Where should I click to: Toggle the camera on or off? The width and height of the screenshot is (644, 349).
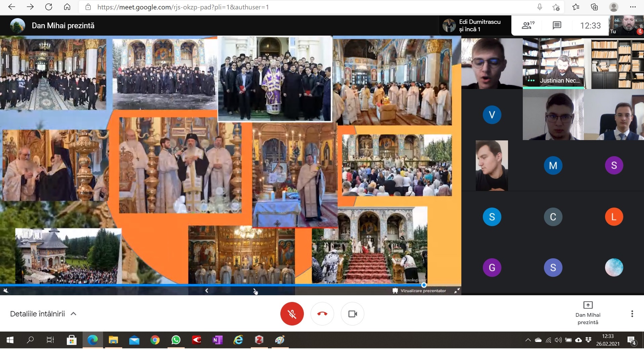click(352, 314)
